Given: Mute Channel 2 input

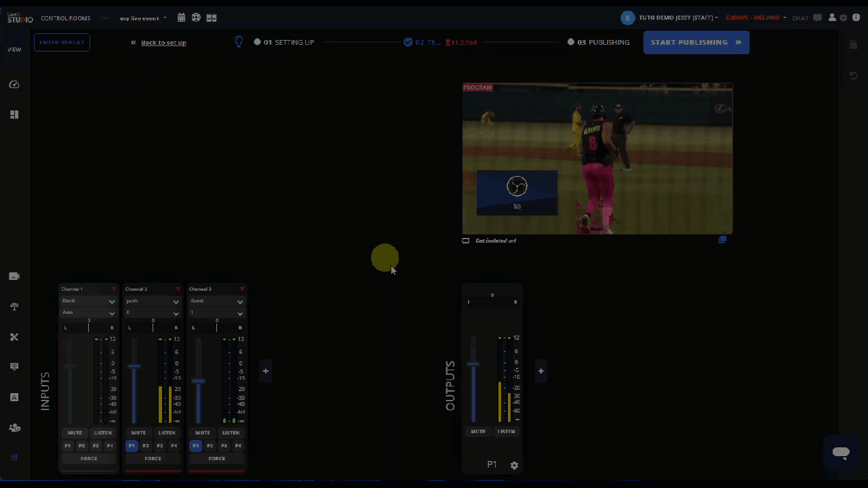Looking at the screenshot, I should tap(138, 432).
